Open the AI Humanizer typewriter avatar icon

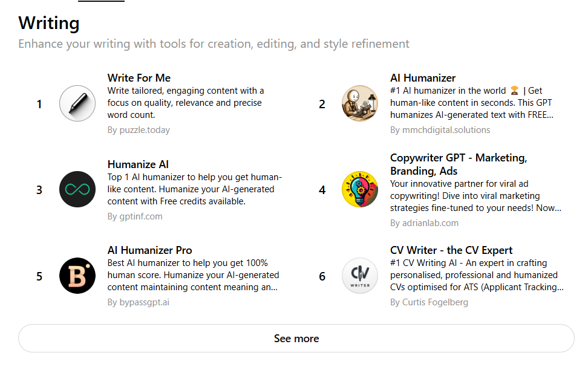[x=359, y=103]
